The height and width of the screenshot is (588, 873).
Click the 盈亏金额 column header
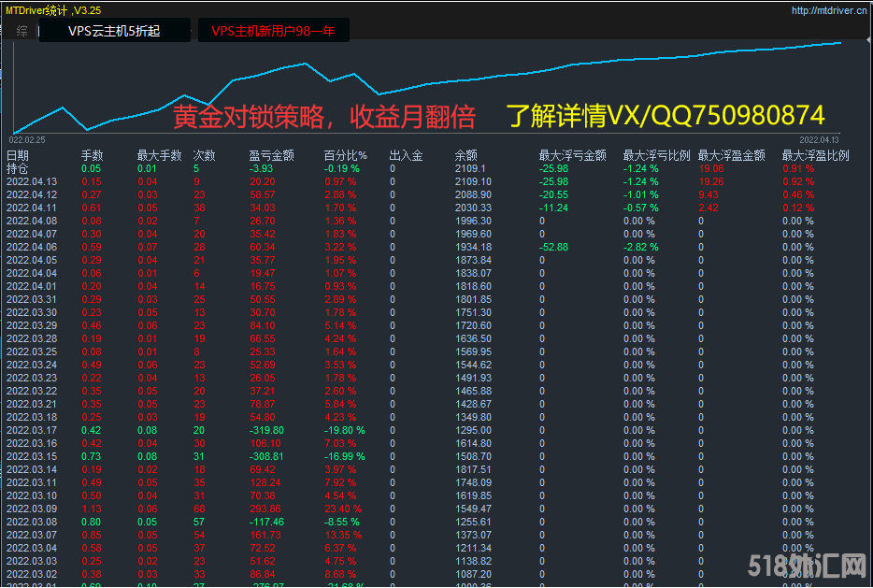click(x=272, y=155)
